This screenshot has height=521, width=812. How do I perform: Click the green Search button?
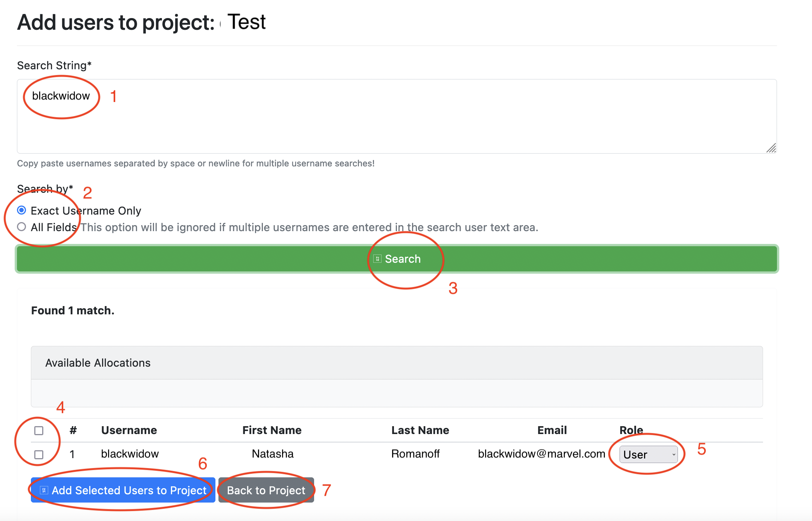click(397, 259)
